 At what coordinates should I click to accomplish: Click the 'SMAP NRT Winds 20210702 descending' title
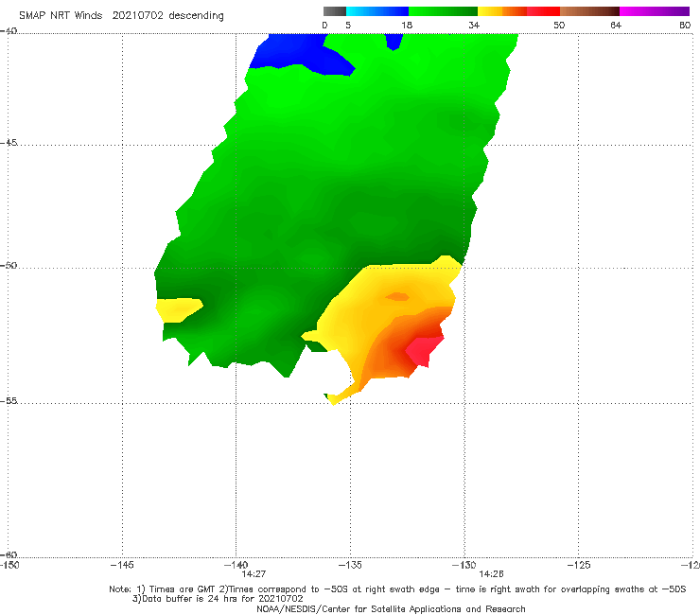[x=121, y=16]
